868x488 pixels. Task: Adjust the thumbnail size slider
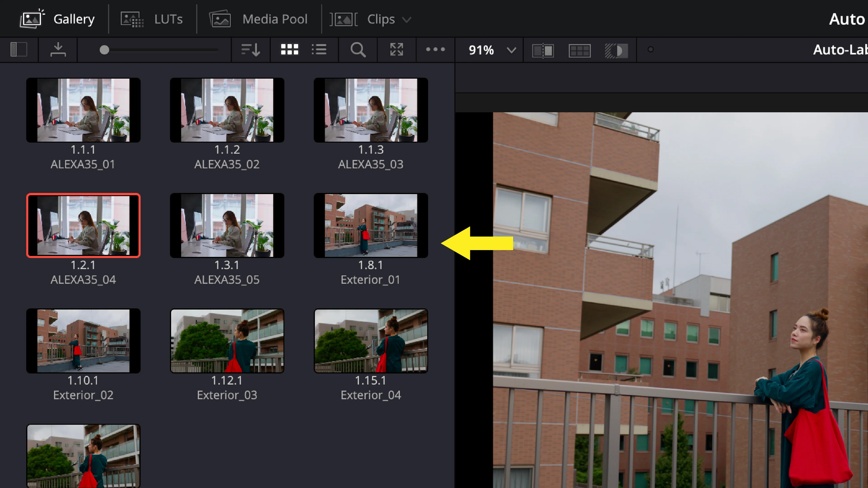click(158, 50)
